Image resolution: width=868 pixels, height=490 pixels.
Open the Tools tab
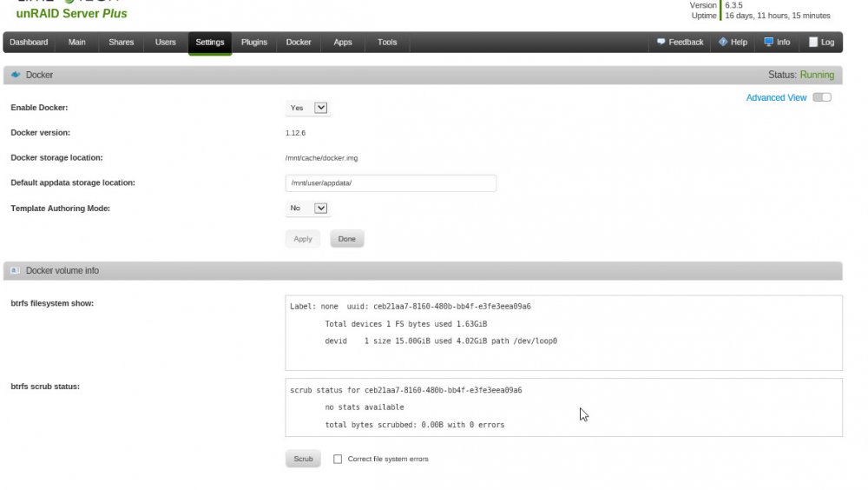coord(387,42)
